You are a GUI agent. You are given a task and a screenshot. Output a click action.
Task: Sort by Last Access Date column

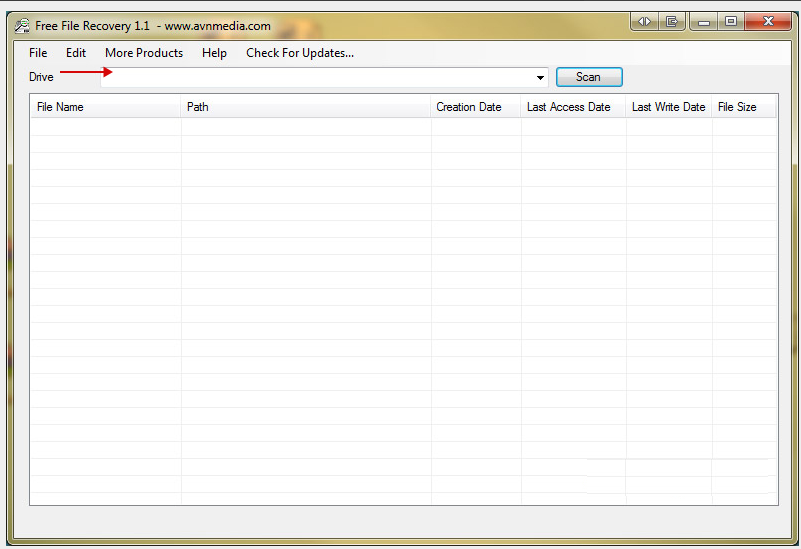click(573, 107)
